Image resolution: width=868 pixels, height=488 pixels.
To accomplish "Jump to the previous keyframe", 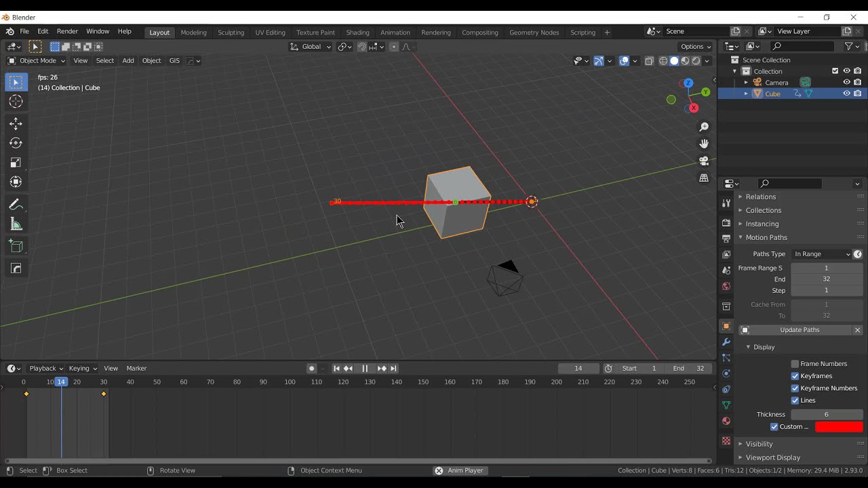I will click(349, 369).
